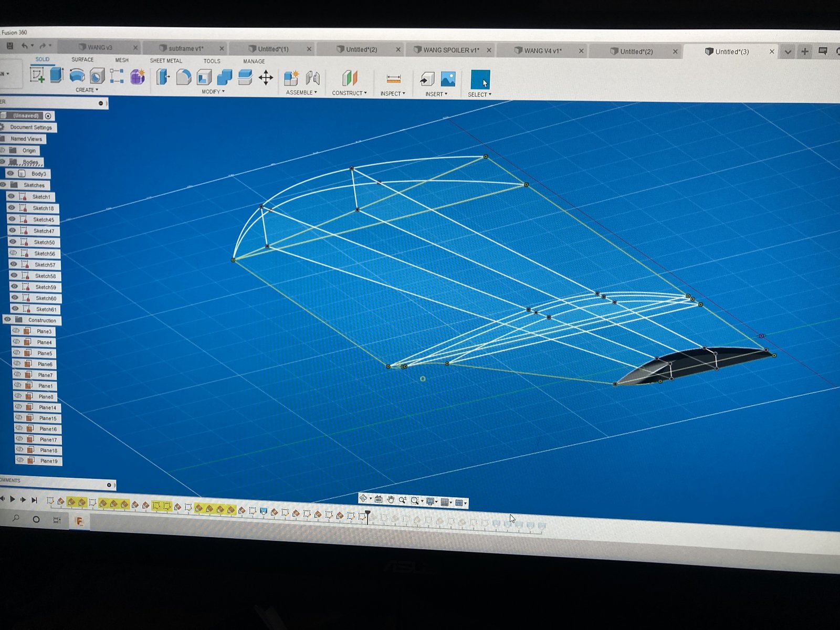Open Display Settings dropdown in navigation bar
The height and width of the screenshot is (630, 840).
432,502
